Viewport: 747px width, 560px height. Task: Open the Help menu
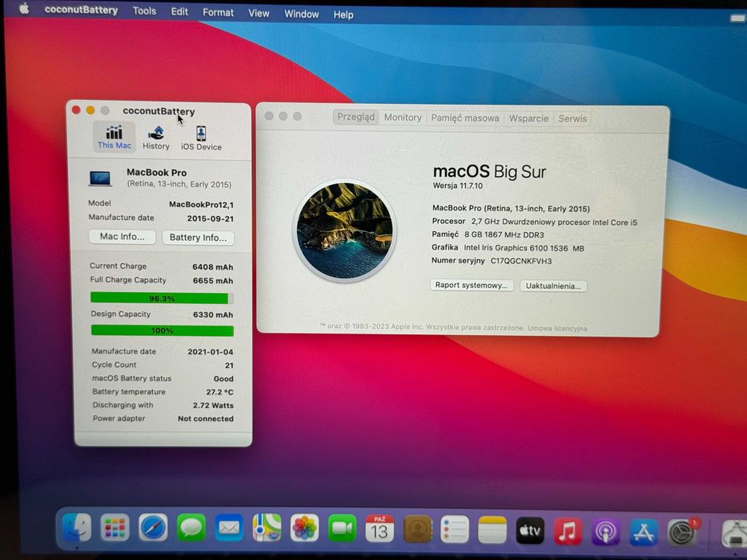[343, 15]
